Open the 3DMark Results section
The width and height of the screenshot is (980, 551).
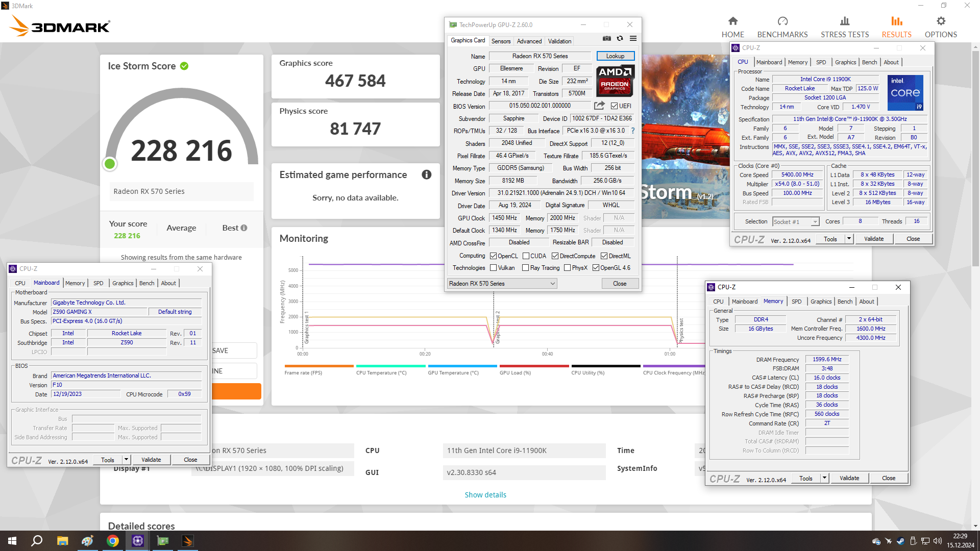point(897,27)
